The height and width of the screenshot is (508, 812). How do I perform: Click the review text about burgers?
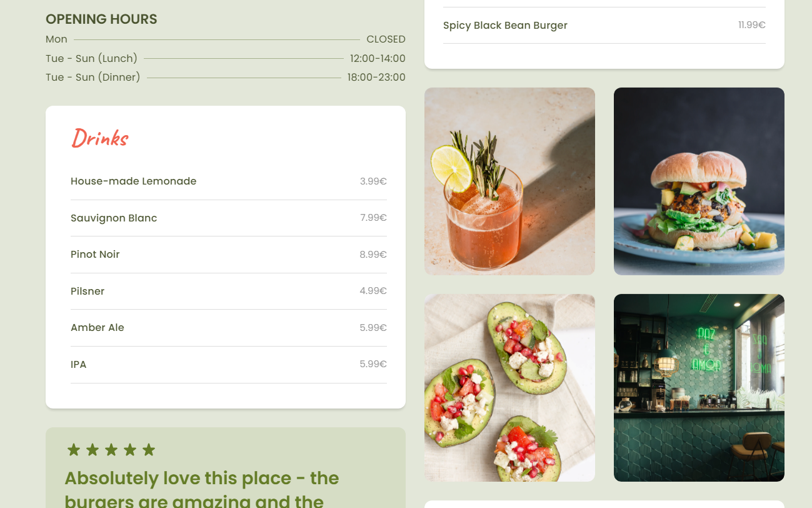pos(202,489)
